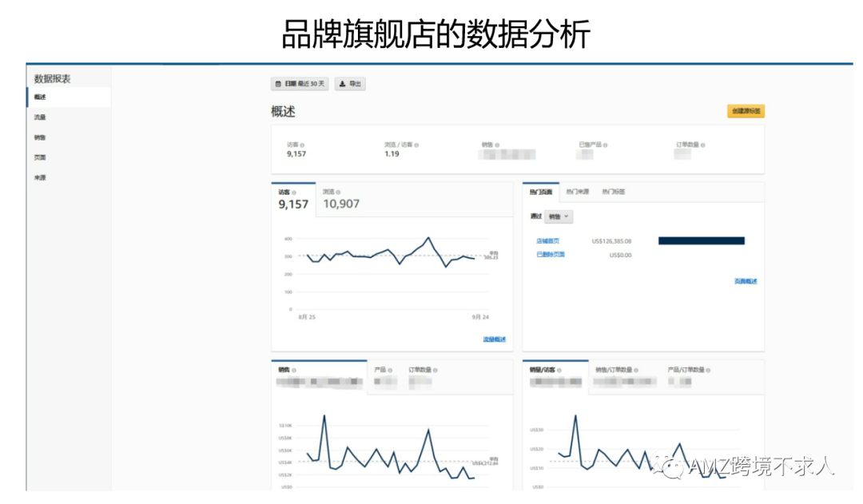Click the info icon next to 销售 metric
Screen dimensions: 863x504
[496, 145]
